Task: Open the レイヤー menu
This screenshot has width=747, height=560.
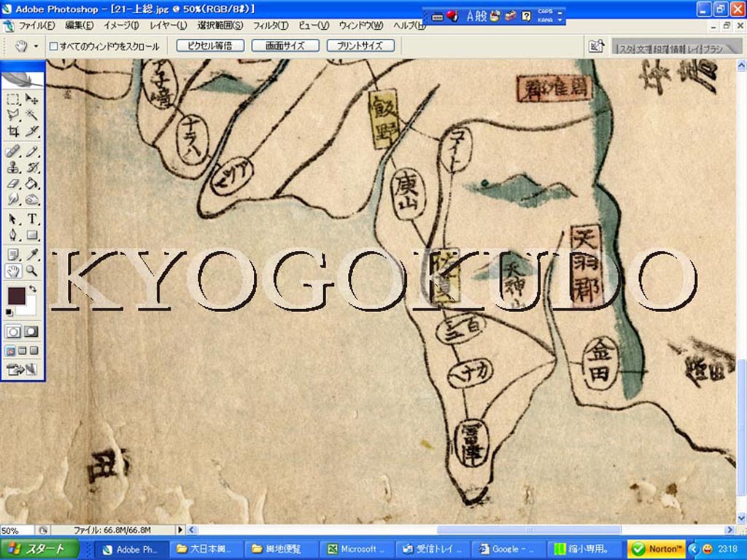Action: 169,26
